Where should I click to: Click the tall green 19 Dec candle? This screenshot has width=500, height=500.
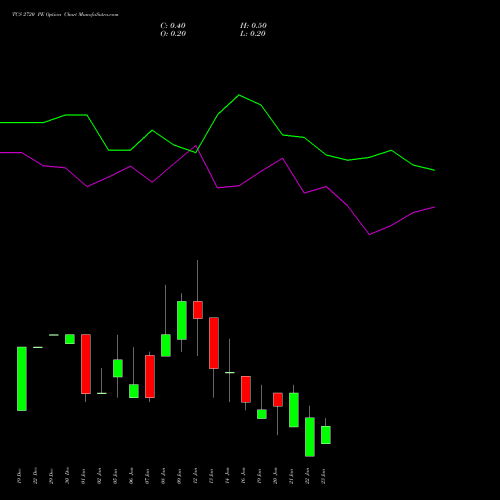point(22,379)
